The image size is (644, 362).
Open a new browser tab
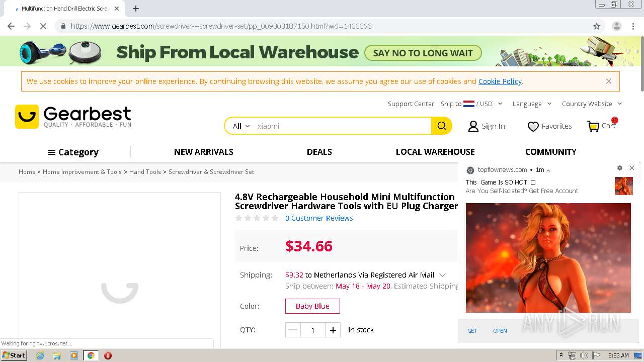click(x=136, y=9)
